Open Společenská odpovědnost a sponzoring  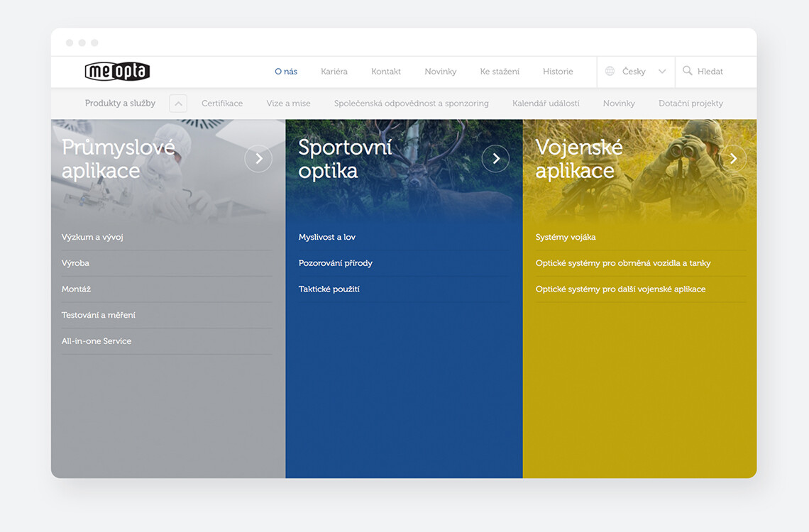coord(411,103)
